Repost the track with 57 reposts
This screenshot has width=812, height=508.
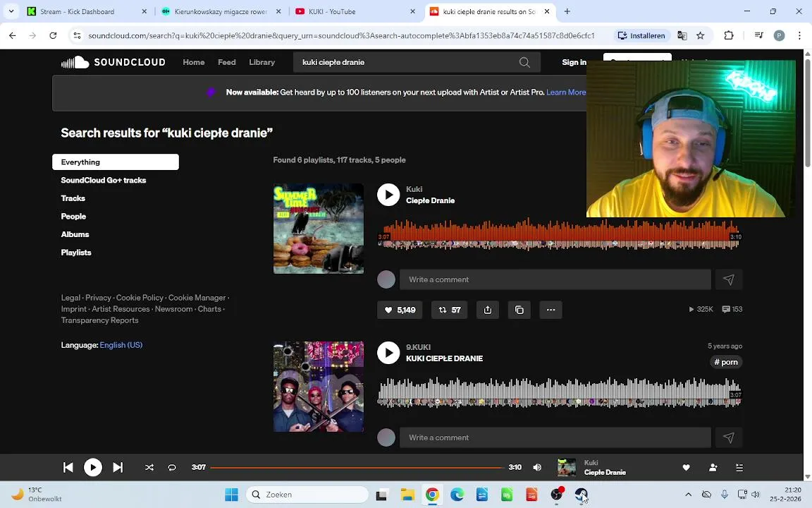click(450, 310)
